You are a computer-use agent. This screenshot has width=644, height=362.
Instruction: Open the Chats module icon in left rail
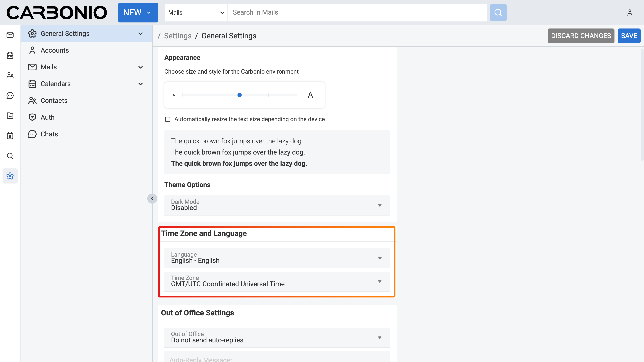click(x=10, y=95)
